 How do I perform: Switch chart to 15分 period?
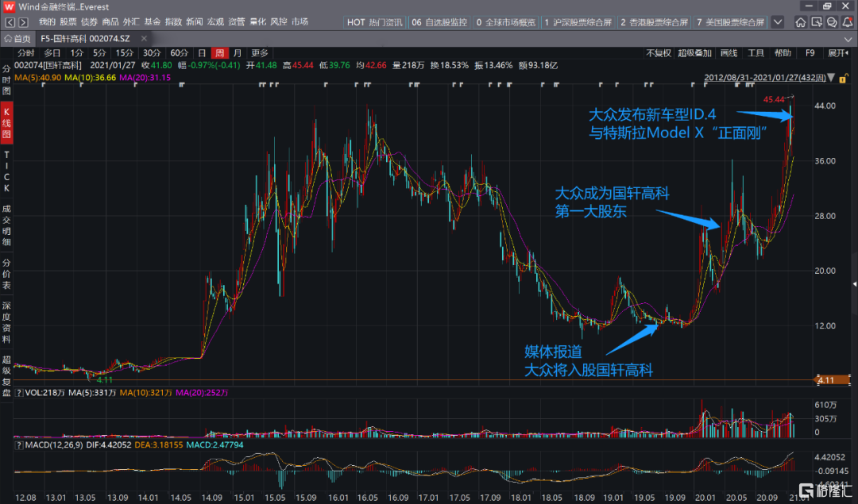[x=124, y=53]
